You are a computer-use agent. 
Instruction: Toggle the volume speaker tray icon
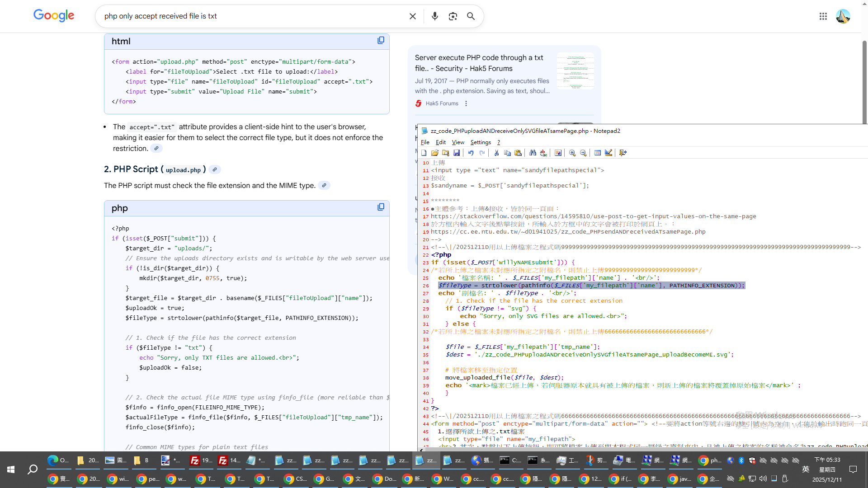[763, 479]
